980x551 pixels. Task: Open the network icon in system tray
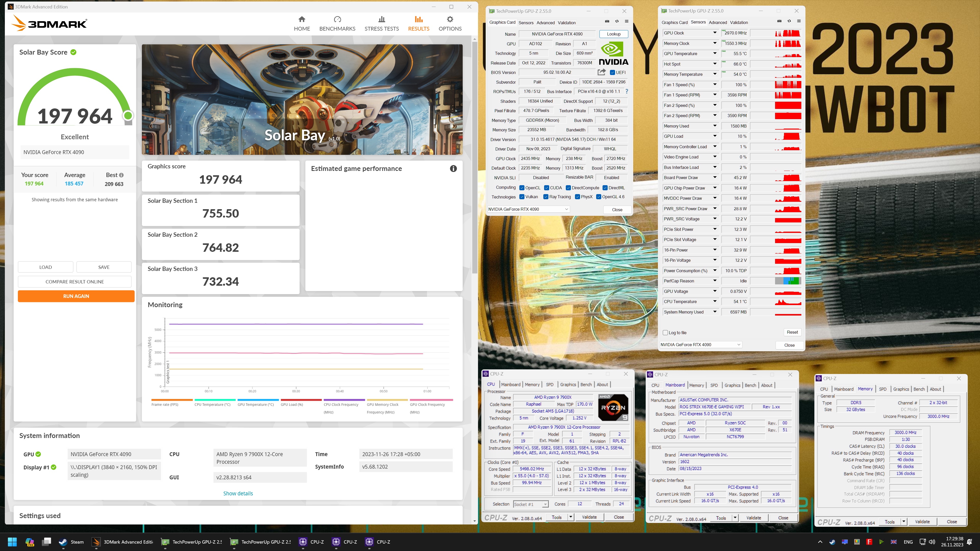(922, 542)
